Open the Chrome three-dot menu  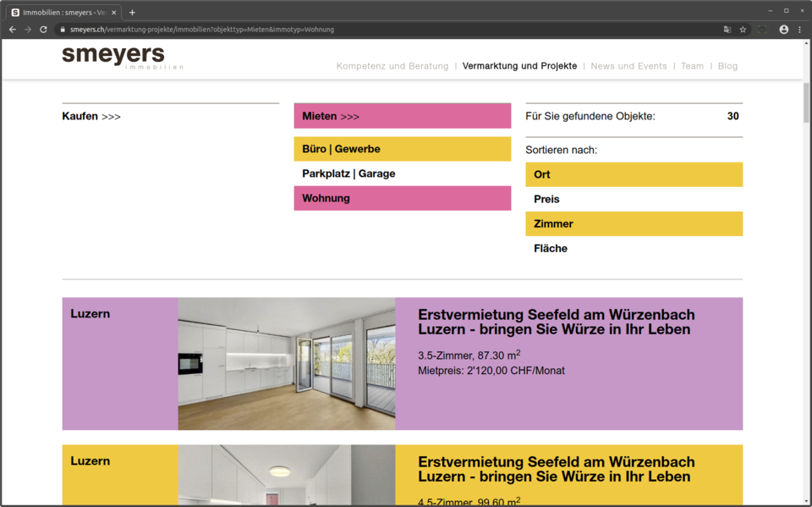tap(799, 30)
